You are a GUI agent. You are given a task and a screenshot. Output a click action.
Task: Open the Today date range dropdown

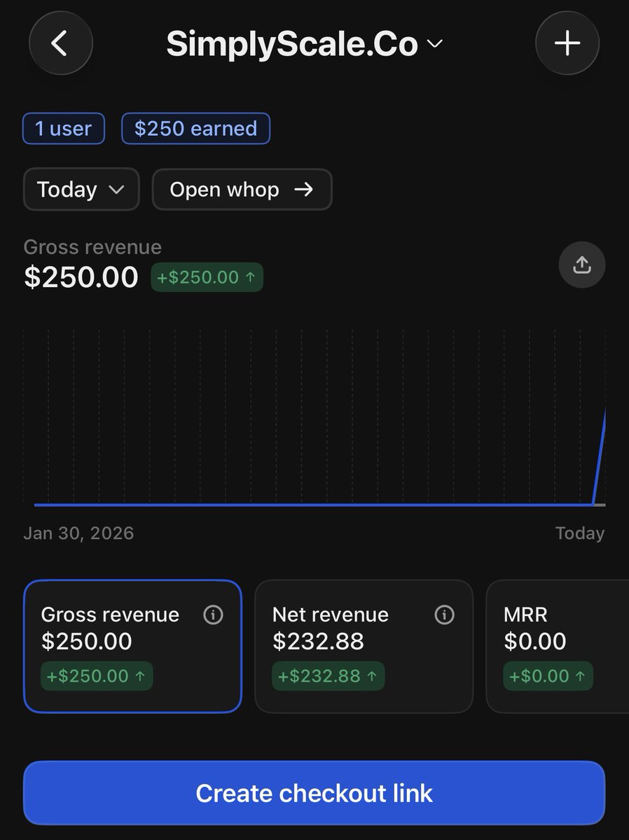(81, 189)
